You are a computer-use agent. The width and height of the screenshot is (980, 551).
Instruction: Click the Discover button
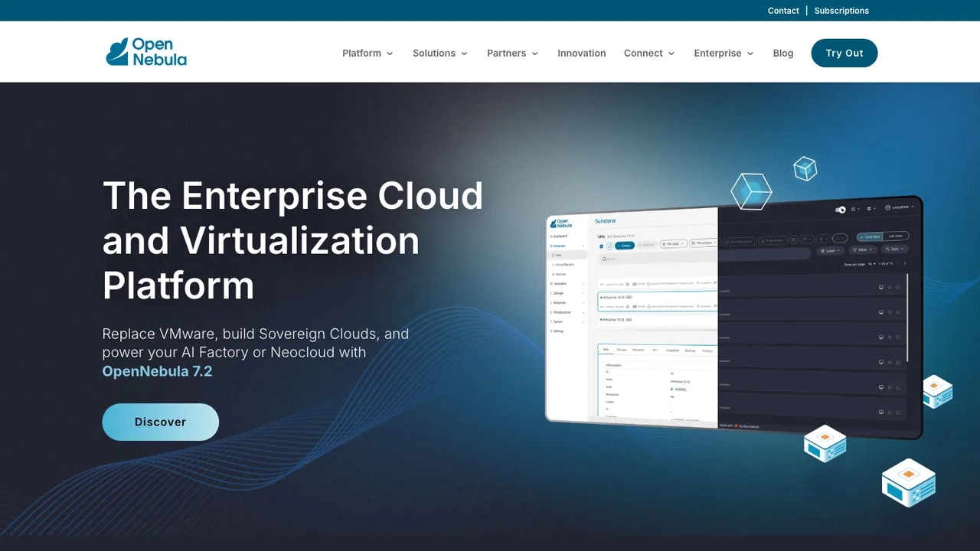click(161, 422)
